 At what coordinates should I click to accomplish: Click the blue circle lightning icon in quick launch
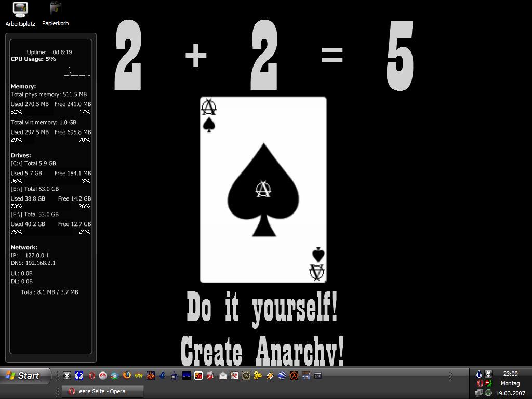tap(79, 376)
